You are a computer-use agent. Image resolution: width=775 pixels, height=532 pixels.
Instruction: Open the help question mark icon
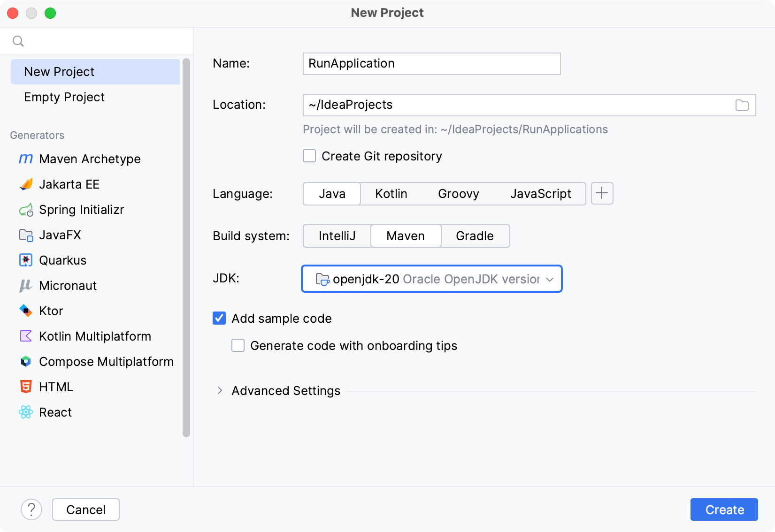pyautogui.click(x=31, y=509)
